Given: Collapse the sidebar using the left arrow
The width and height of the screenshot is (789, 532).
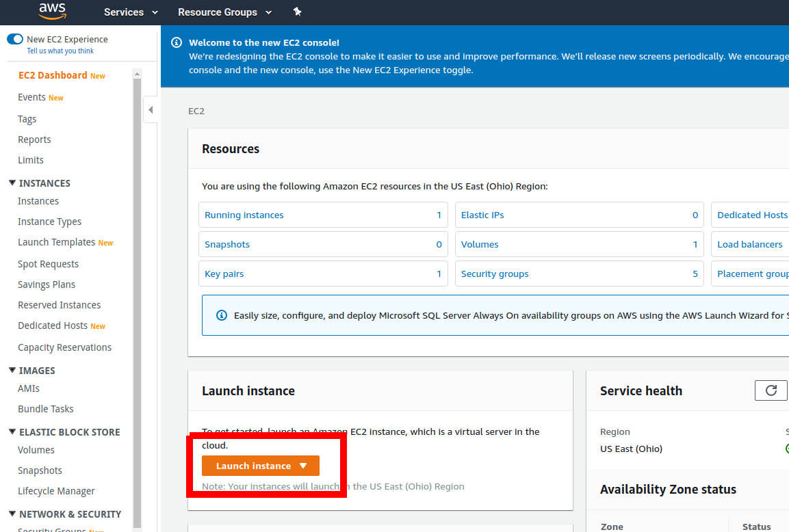Looking at the screenshot, I should tap(151, 109).
